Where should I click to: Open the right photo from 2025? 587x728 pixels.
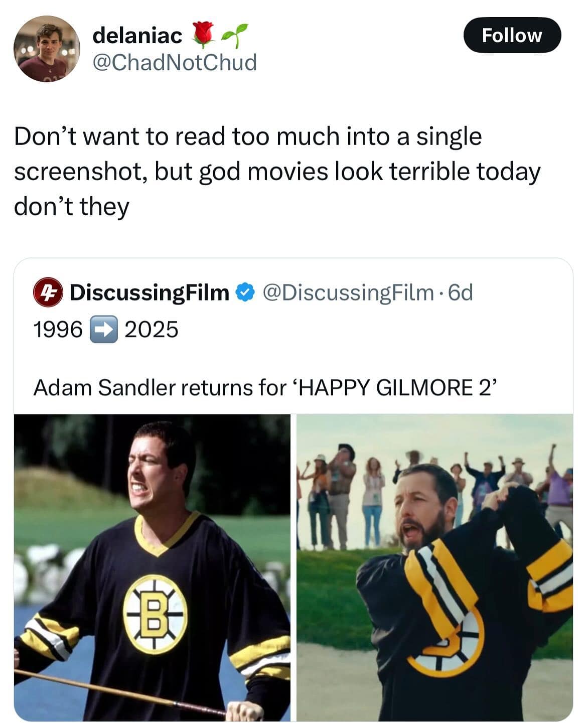click(434, 567)
